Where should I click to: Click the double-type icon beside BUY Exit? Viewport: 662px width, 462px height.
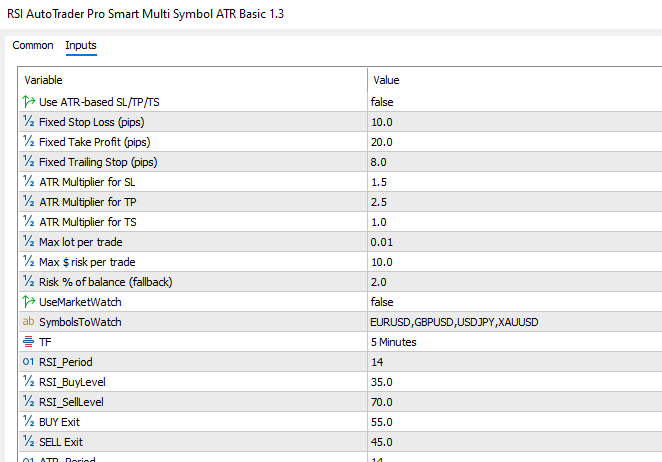(x=28, y=422)
